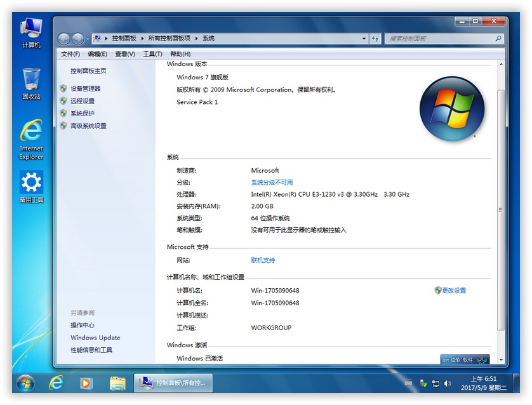Image resolution: width=532 pixels, height=405 pixels.
Task: Open the Windows Start orb
Action: (x=25, y=383)
